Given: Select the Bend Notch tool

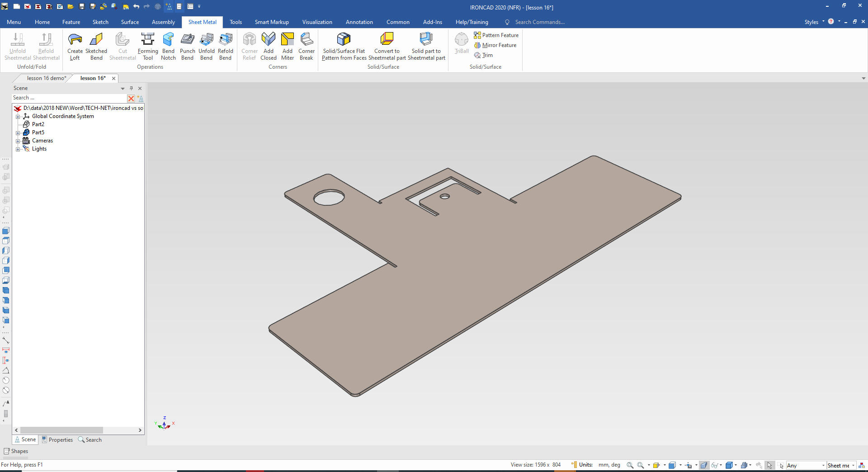Looking at the screenshot, I should point(168,47).
